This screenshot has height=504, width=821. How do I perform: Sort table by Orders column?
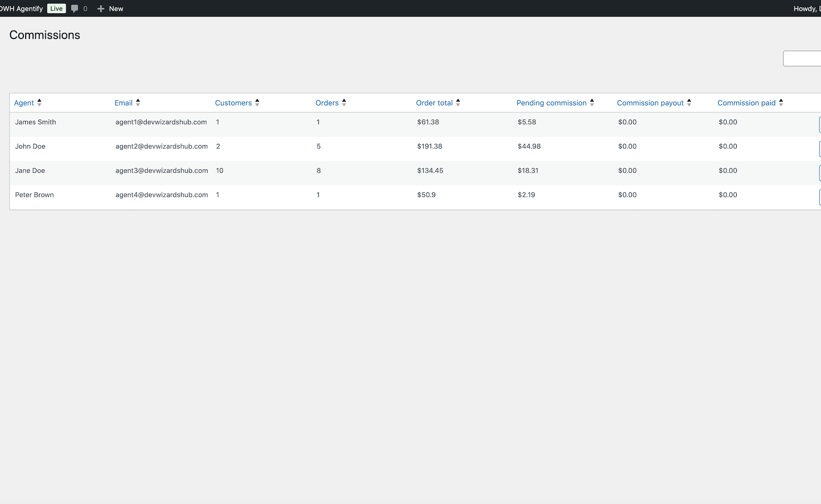tap(327, 103)
